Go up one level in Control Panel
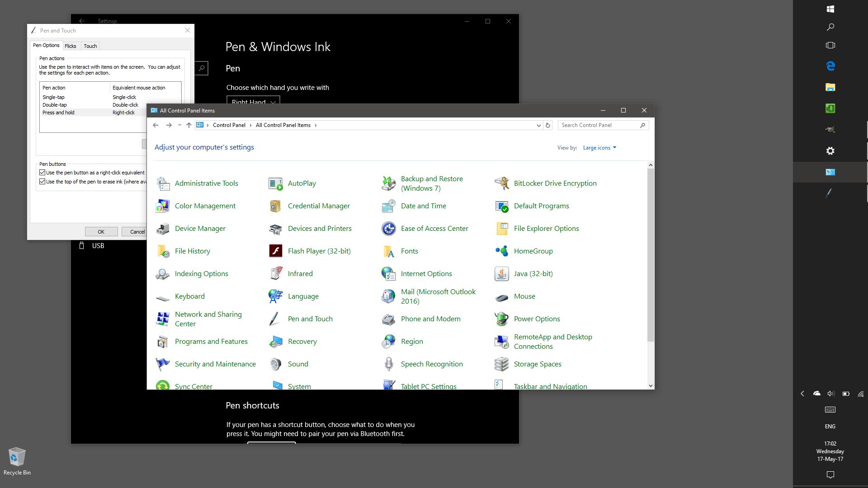Image resolution: width=868 pixels, height=488 pixels. pos(189,125)
